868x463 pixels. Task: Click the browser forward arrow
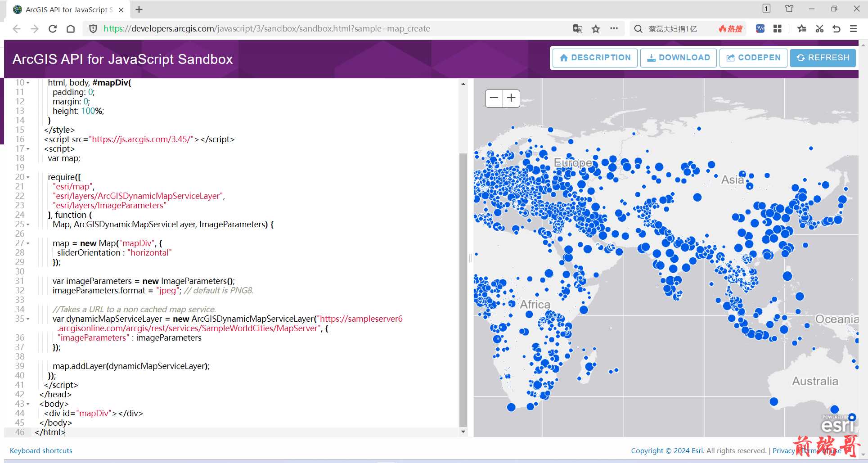[35, 29]
